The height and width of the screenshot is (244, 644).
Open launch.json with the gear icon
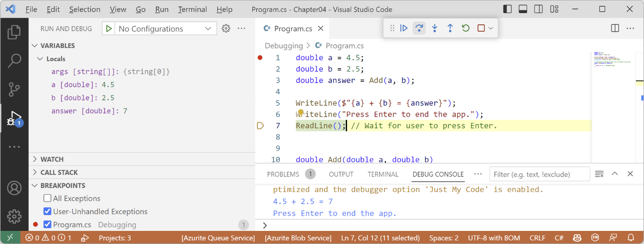click(x=226, y=28)
